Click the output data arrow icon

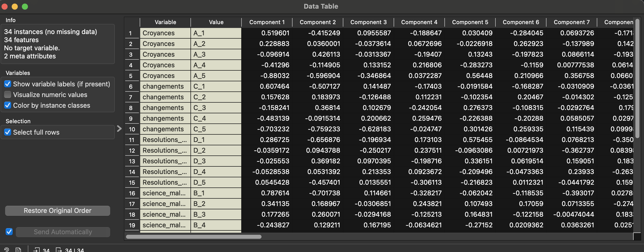pyautogui.click(x=59, y=250)
